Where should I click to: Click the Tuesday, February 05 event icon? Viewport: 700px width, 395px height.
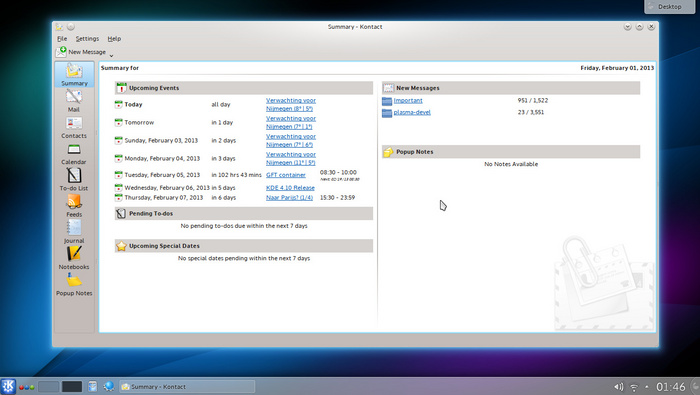coord(118,175)
